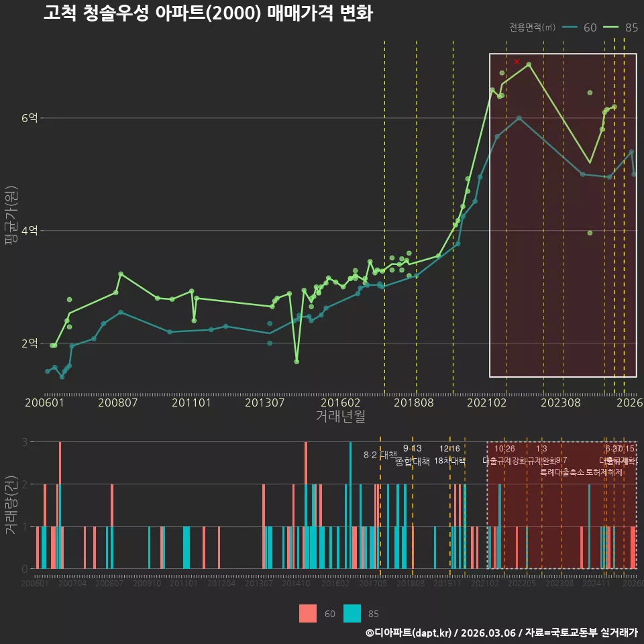644x644 pixels.
Task: Click the '거래량(건)' axis title of volume chart
Action: (x=10, y=505)
